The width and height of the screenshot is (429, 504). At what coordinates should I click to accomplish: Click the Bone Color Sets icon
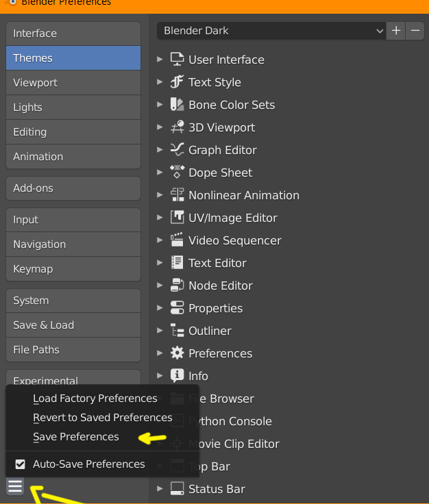point(177,105)
